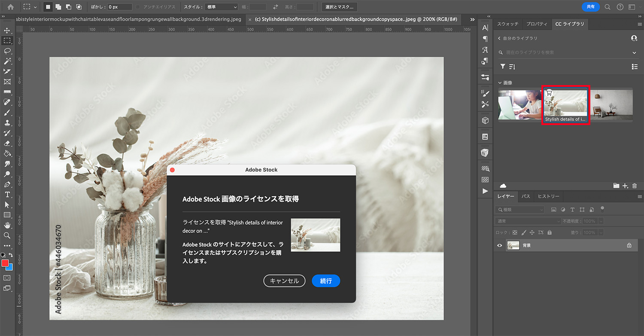Select the Path Selection arrow tool
The width and height of the screenshot is (644, 336).
click(x=7, y=205)
